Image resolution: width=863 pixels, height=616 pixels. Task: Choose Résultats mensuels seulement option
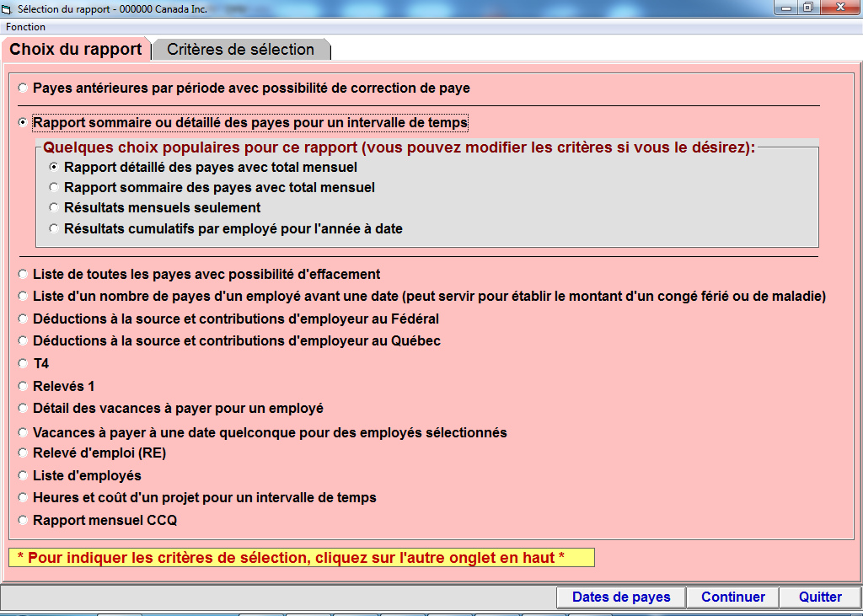(55, 207)
